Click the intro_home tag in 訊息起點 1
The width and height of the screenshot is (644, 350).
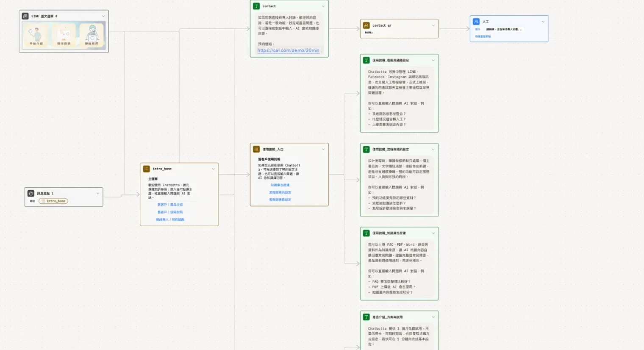53,201
